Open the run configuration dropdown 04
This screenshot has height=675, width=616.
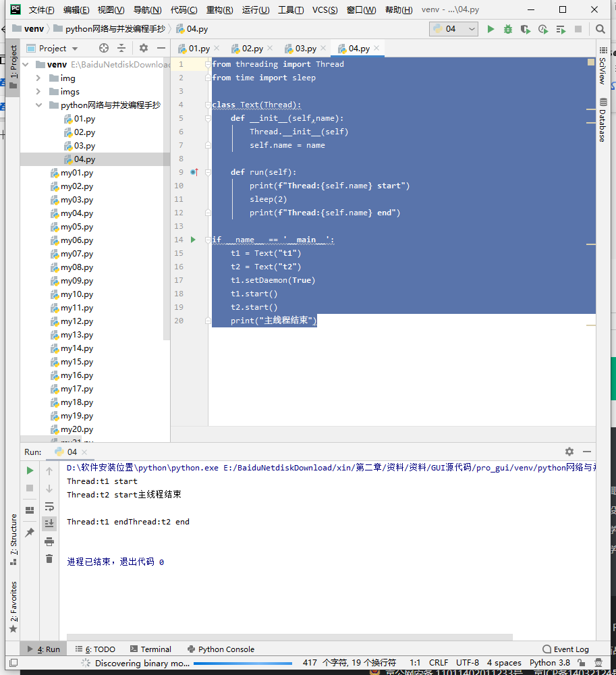(454, 29)
